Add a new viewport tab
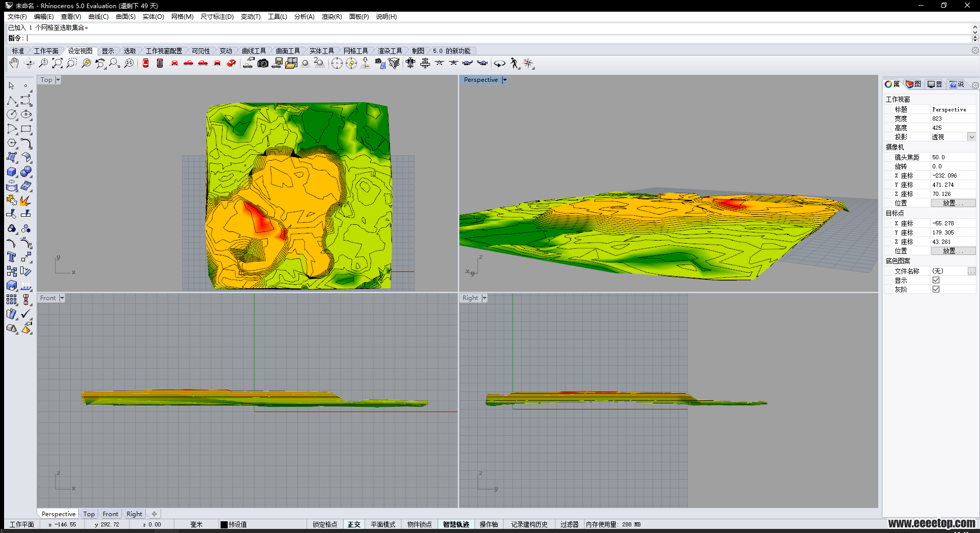980x533 pixels. coord(154,514)
